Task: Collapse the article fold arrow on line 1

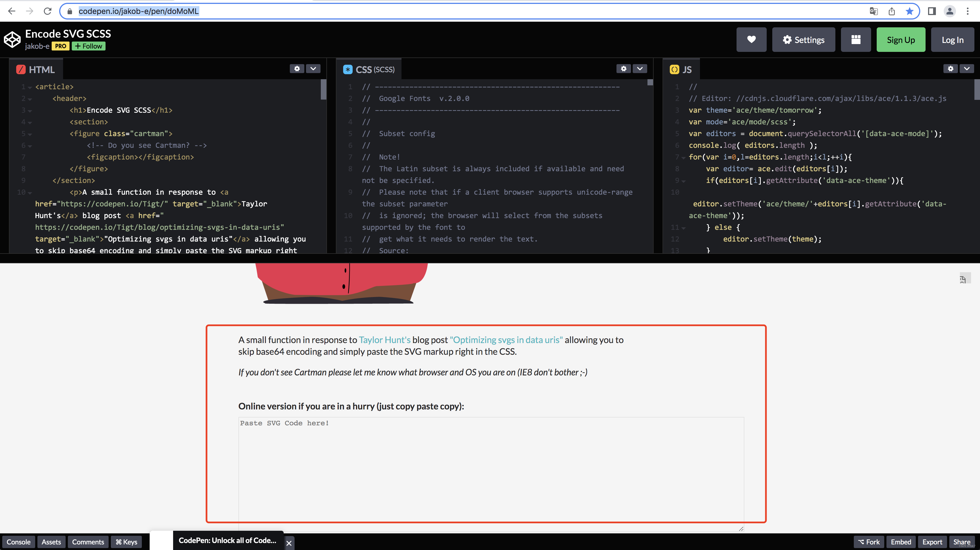Action: click(30, 87)
